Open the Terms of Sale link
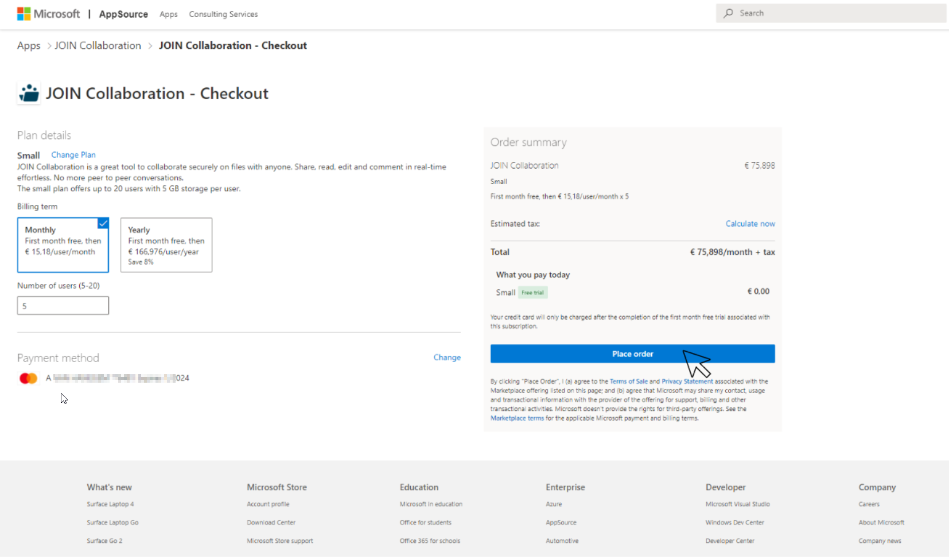 point(628,382)
